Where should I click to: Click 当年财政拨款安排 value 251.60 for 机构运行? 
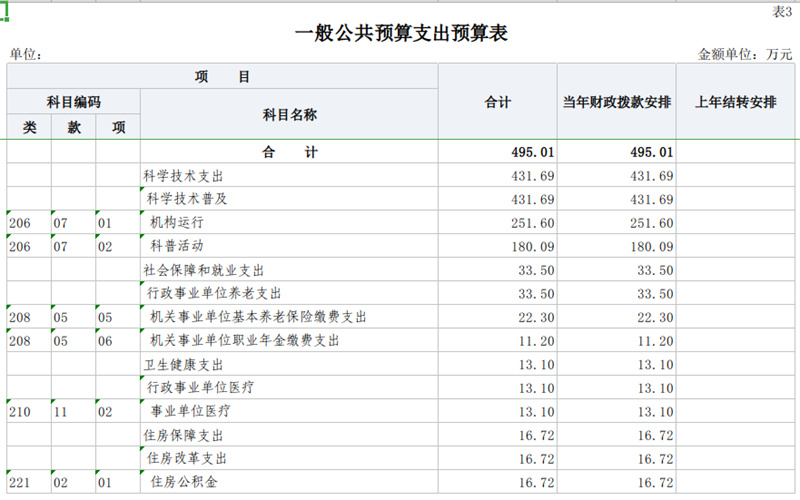pos(652,223)
